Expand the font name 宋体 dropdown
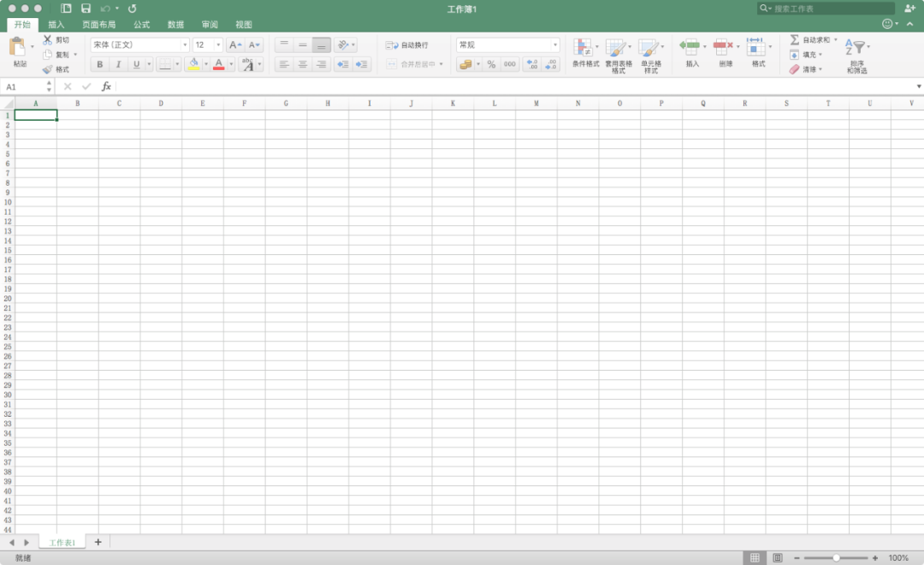 185,45
